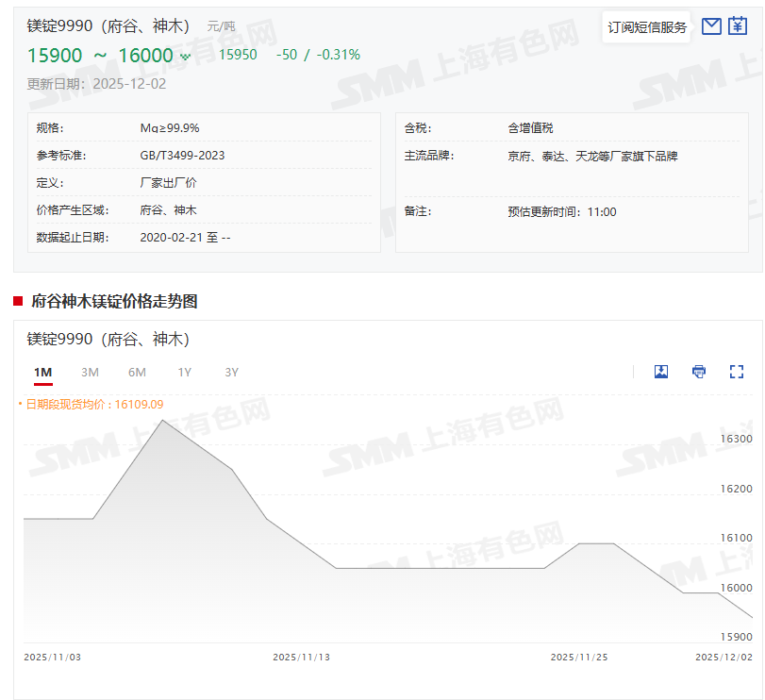The width and height of the screenshot is (765, 700).
Task: Click the x-axis label 2025/11/25
Action: 579,657
